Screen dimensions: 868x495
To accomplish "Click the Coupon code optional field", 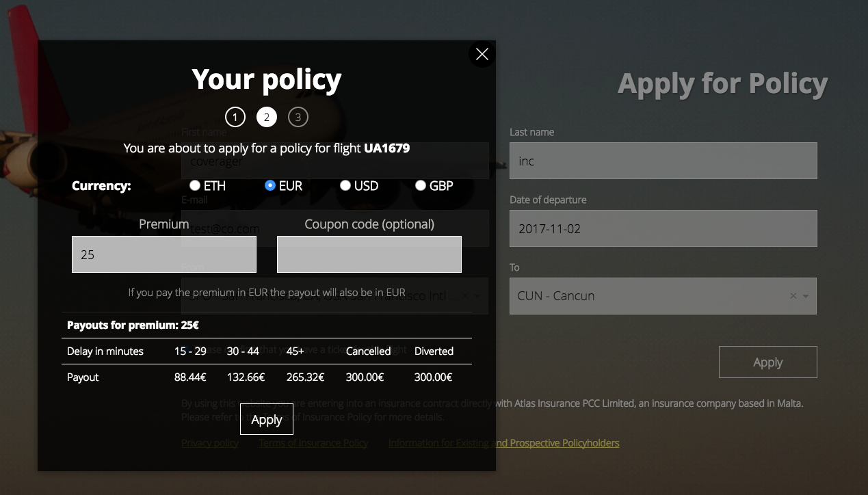I will pyautogui.click(x=369, y=254).
